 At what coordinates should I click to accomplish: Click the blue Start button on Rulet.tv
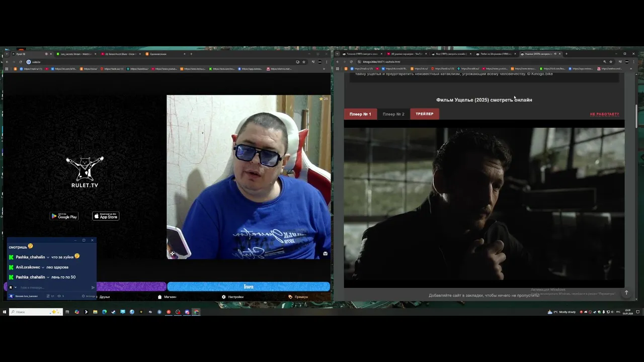tap(249, 287)
